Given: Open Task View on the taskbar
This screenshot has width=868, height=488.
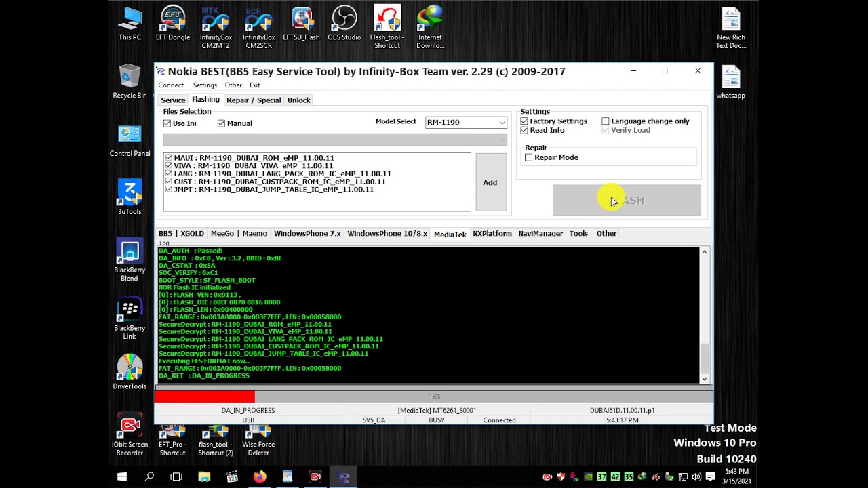Looking at the screenshot, I should pos(176,477).
